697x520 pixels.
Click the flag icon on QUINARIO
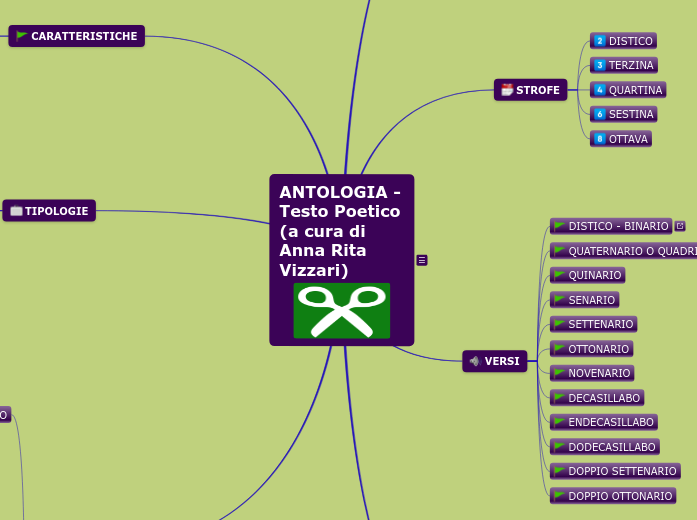pyautogui.click(x=560, y=275)
